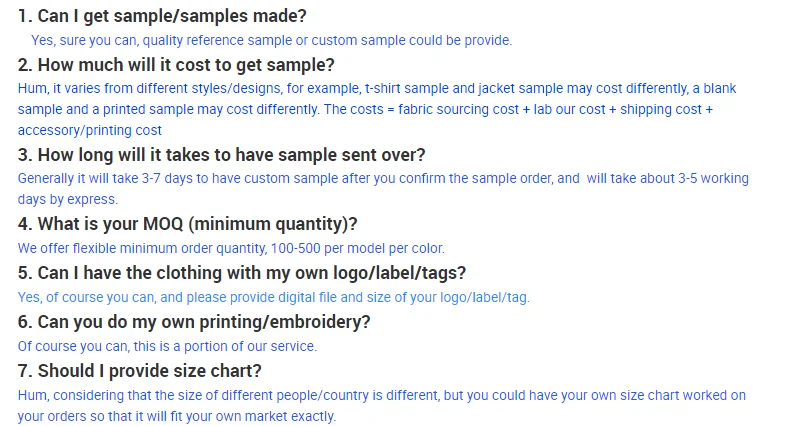Click the question about own logo/label/tags
Image resolution: width=788 pixels, height=426 pixels.
[x=241, y=272]
